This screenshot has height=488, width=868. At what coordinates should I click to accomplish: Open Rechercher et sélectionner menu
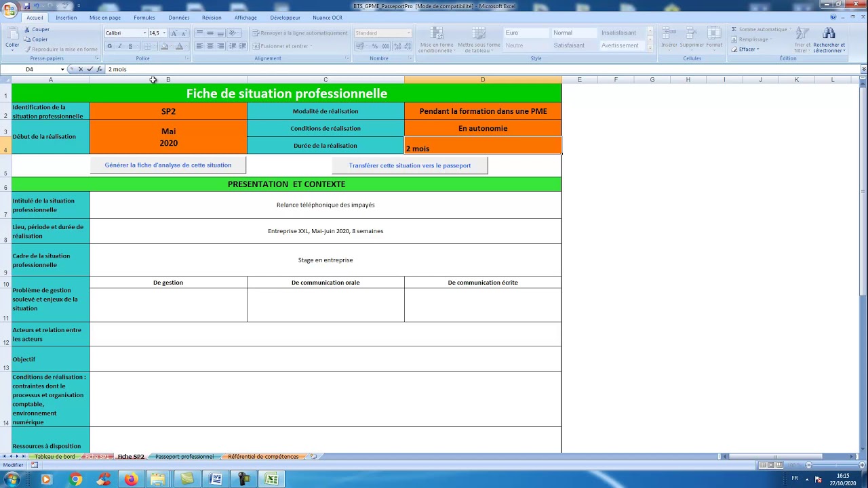click(x=829, y=40)
